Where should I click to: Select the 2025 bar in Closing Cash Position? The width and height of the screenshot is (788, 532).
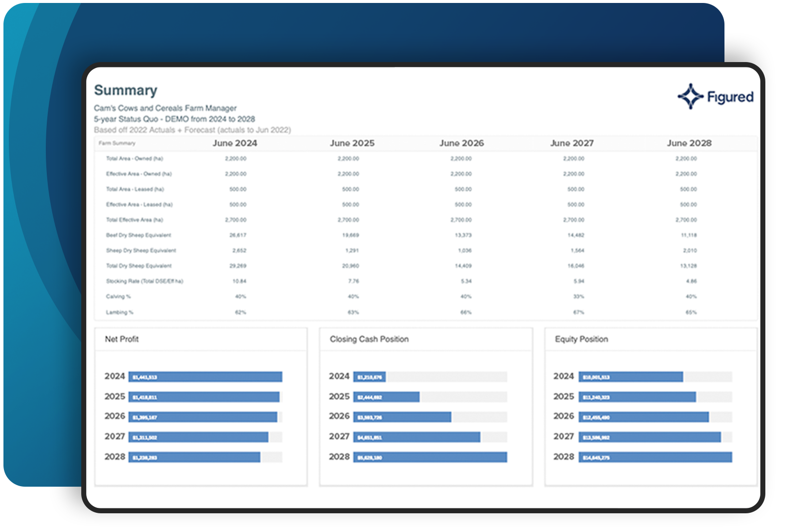click(387, 397)
